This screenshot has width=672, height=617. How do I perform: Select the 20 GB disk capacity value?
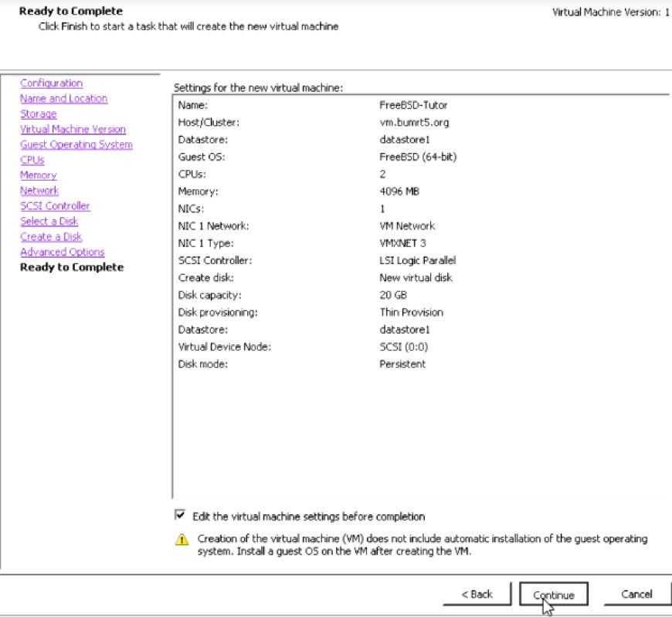393,295
